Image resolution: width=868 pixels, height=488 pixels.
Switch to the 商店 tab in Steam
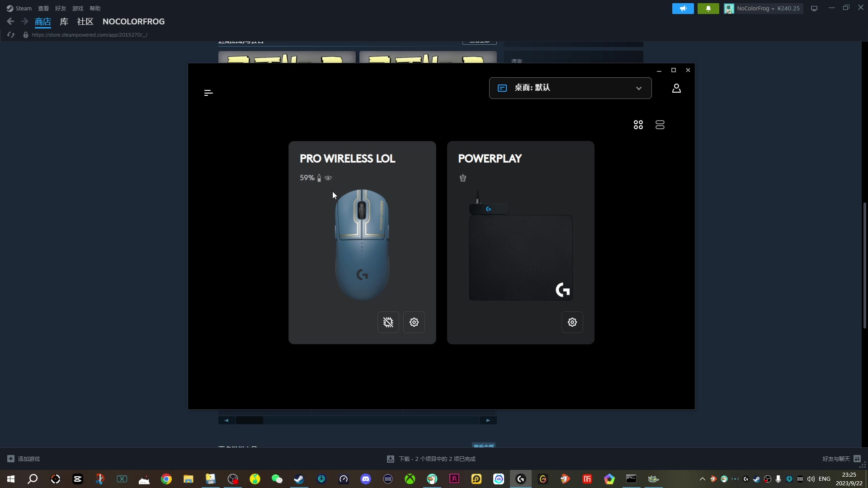(x=42, y=21)
